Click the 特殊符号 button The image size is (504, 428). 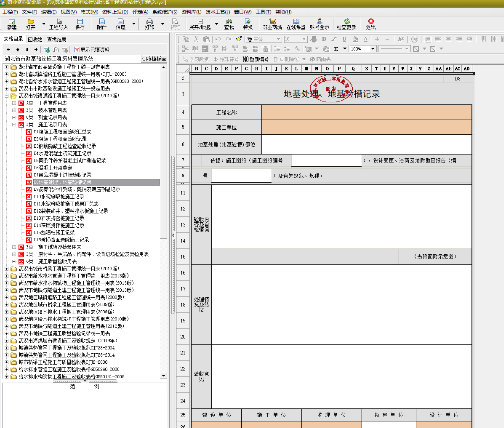[x=226, y=59]
